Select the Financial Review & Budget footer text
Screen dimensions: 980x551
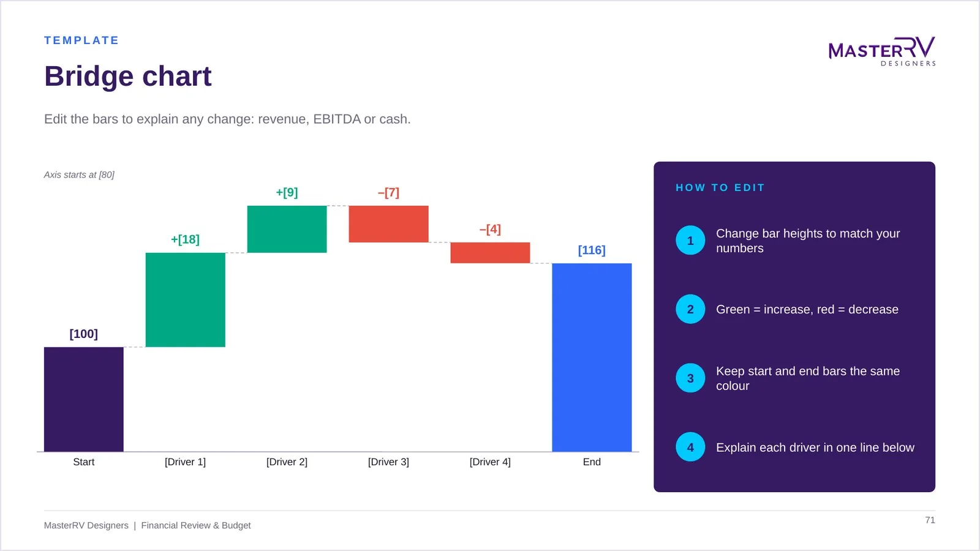(x=196, y=525)
